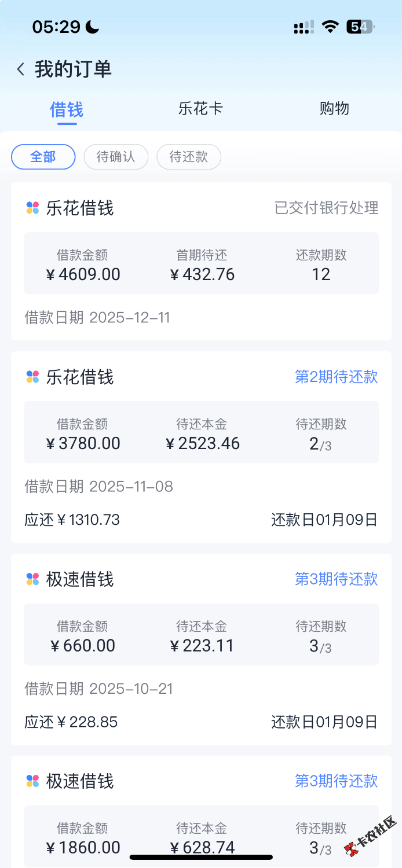Tap the cellular signal icon in the status bar
Viewport: 402px width, 868px height.
pyautogui.click(x=304, y=27)
